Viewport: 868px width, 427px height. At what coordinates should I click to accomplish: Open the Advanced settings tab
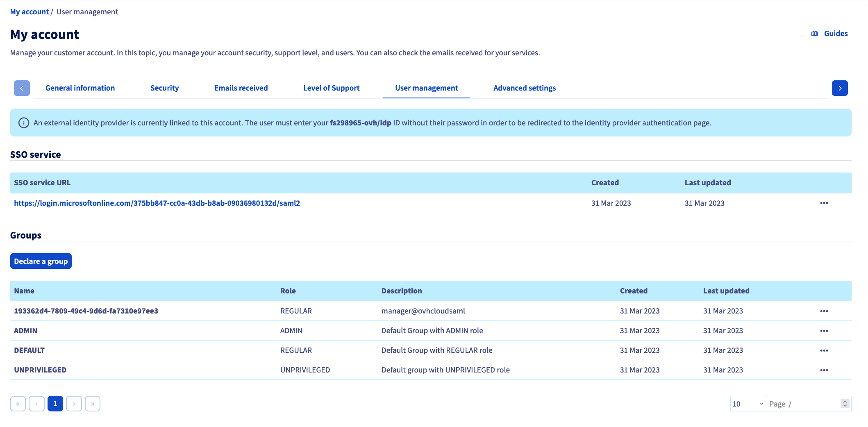pyautogui.click(x=525, y=88)
